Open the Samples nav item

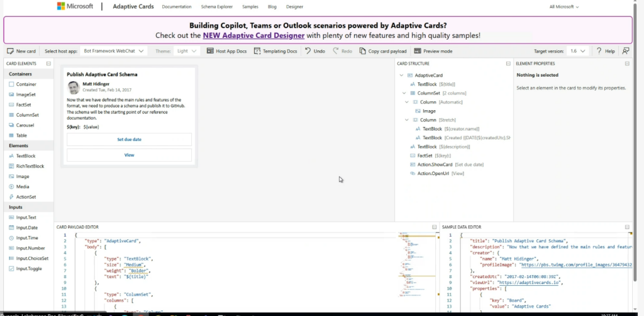(250, 7)
